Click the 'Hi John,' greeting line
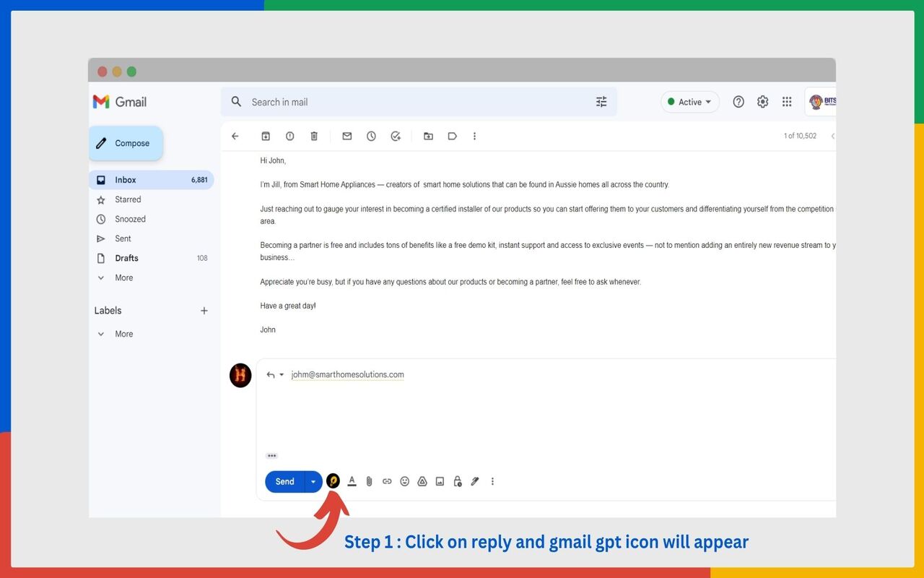This screenshot has height=578, width=924. click(x=273, y=160)
